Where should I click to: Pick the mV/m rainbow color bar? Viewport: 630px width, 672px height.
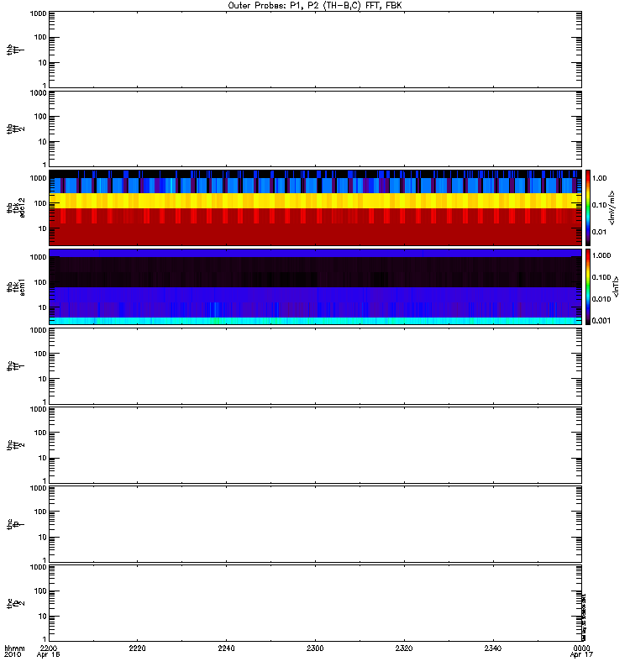[588, 207]
